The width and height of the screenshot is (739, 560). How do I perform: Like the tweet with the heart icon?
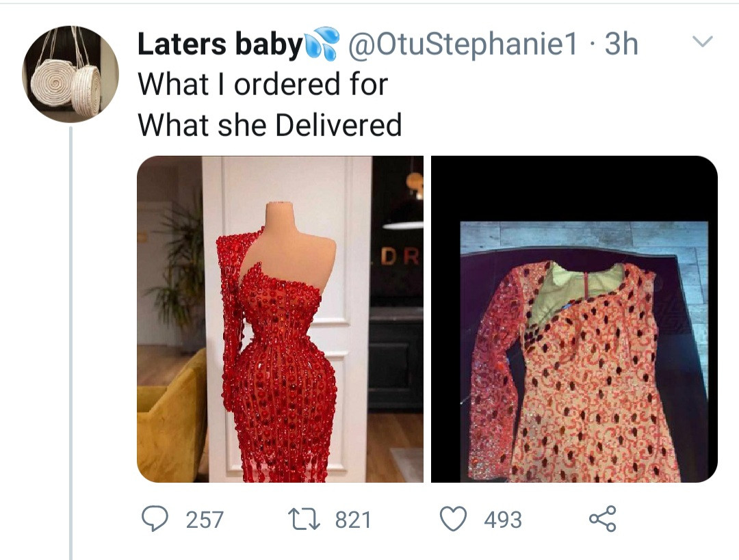click(x=452, y=519)
